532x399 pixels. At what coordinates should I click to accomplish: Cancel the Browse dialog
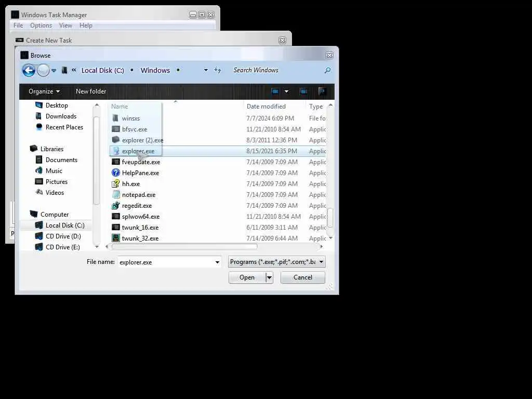[x=303, y=277]
